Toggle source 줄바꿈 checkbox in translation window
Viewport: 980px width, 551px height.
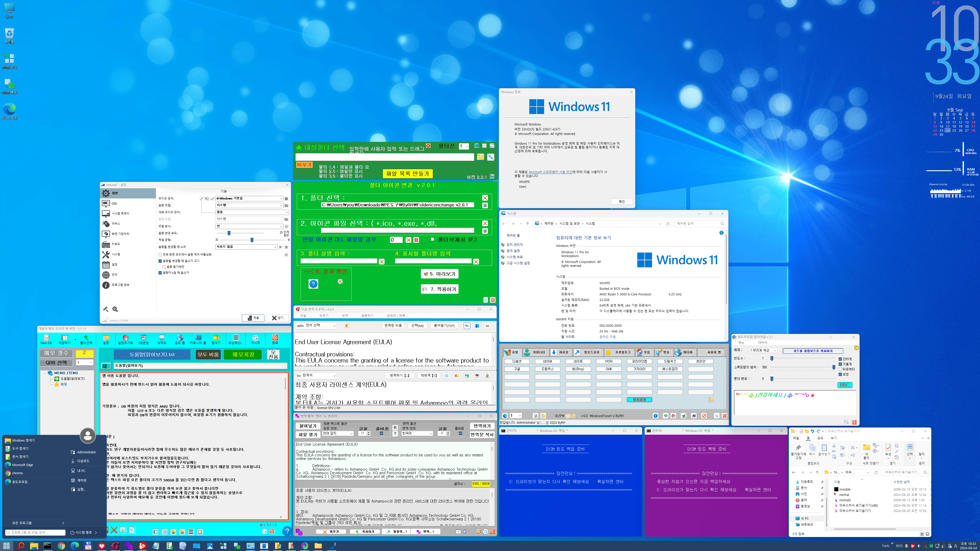[381, 433]
